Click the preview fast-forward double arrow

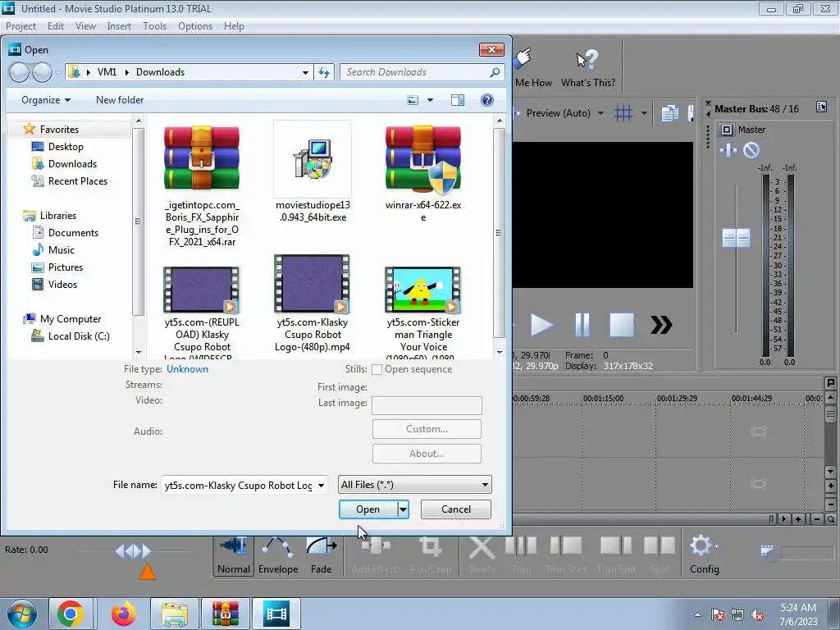pyautogui.click(x=661, y=325)
